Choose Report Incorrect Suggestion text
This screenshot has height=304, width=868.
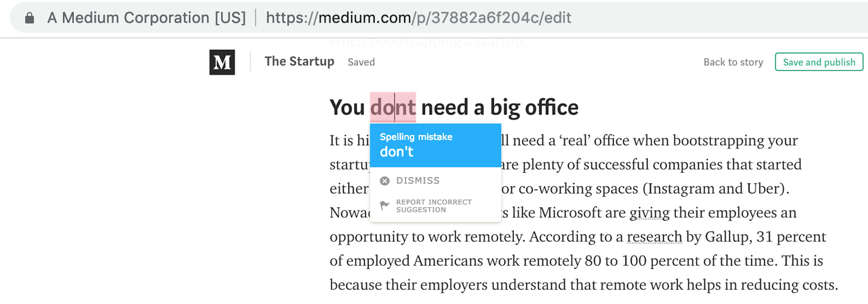(x=433, y=206)
